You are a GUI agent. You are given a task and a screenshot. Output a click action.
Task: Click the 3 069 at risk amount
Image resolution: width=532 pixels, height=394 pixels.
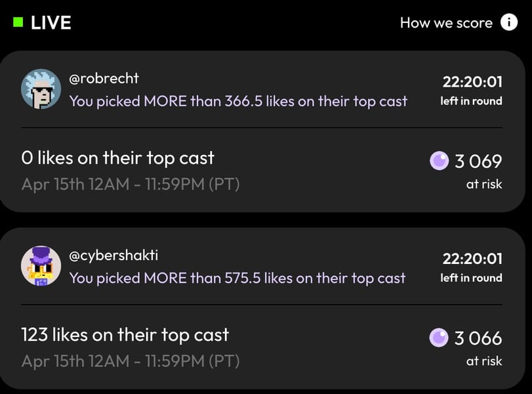(x=478, y=161)
